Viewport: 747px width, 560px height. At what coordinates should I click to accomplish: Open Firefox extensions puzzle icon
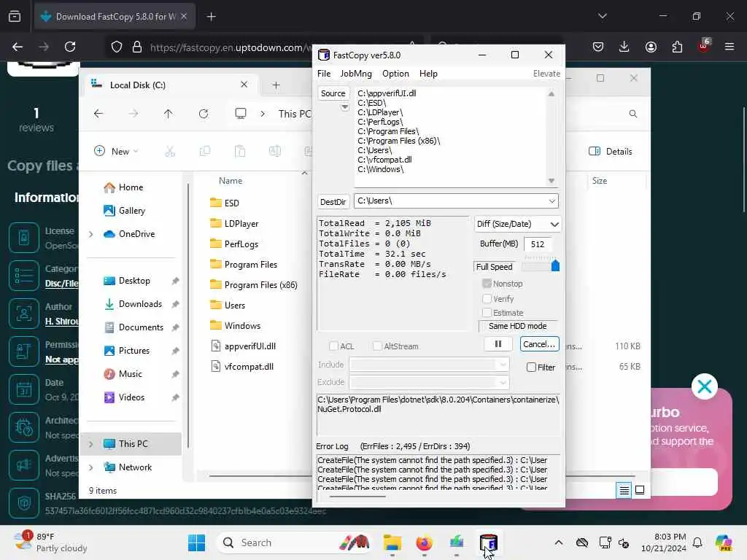point(677,47)
